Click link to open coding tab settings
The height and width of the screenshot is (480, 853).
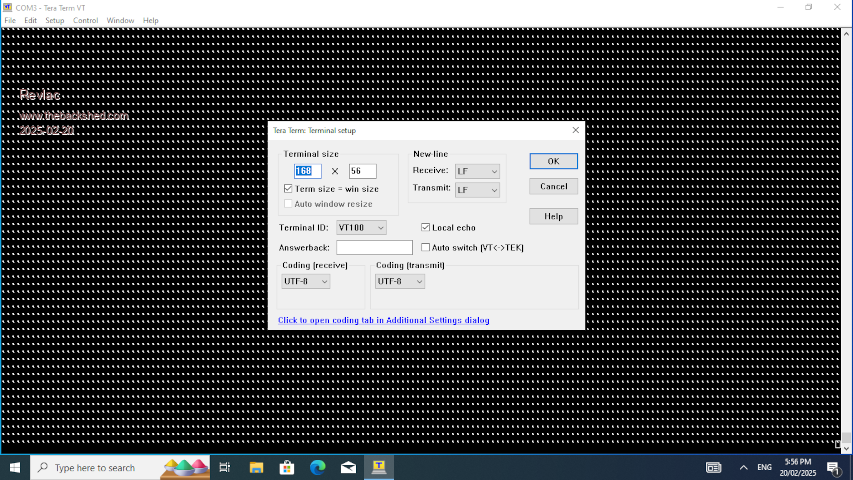[x=383, y=320]
